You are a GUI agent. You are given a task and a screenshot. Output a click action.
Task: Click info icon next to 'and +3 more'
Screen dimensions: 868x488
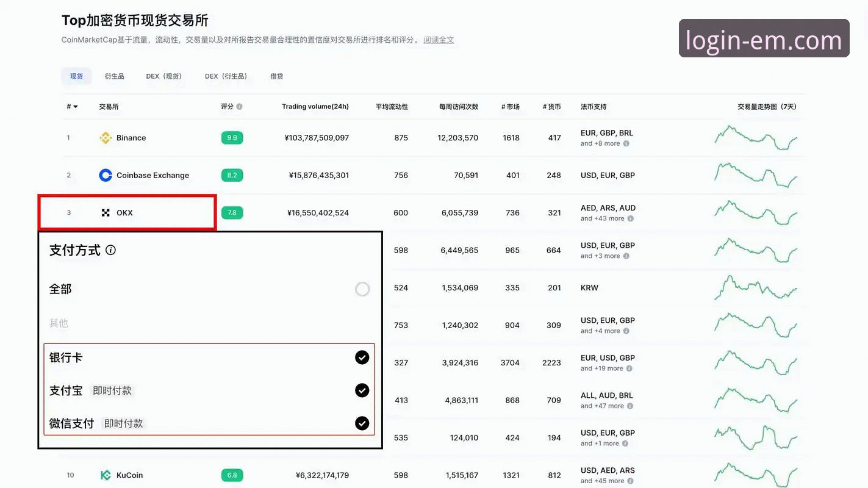[626, 256]
